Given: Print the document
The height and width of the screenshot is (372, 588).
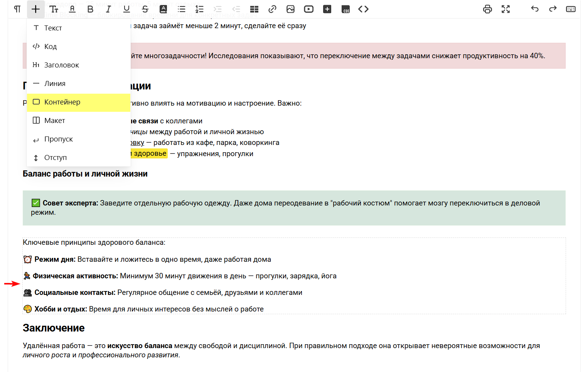Looking at the screenshot, I should (x=487, y=9).
